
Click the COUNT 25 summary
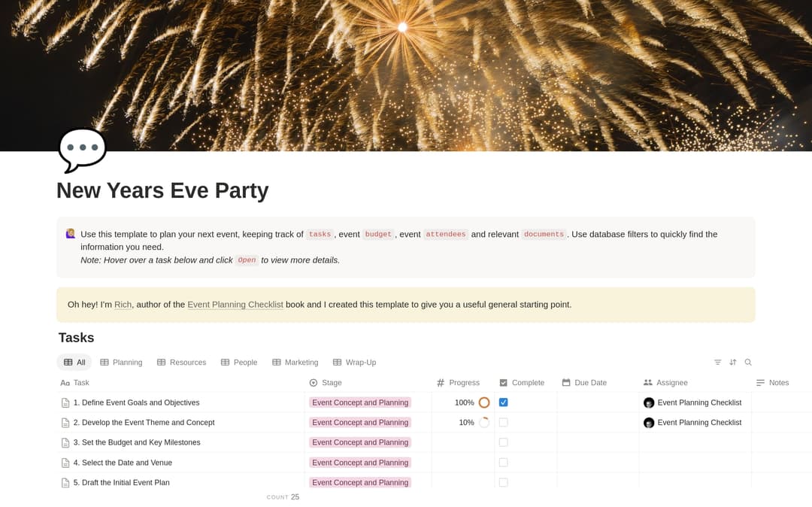coord(283,497)
